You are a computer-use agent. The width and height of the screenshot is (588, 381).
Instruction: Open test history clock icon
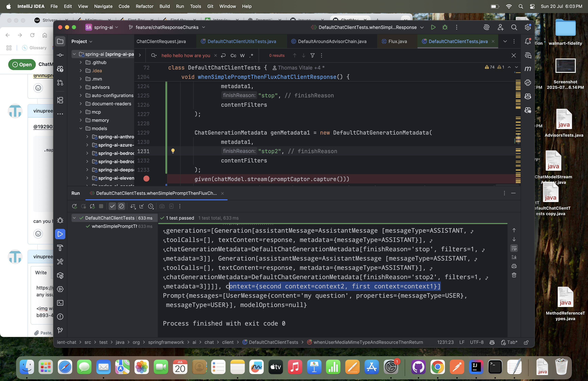(x=151, y=206)
